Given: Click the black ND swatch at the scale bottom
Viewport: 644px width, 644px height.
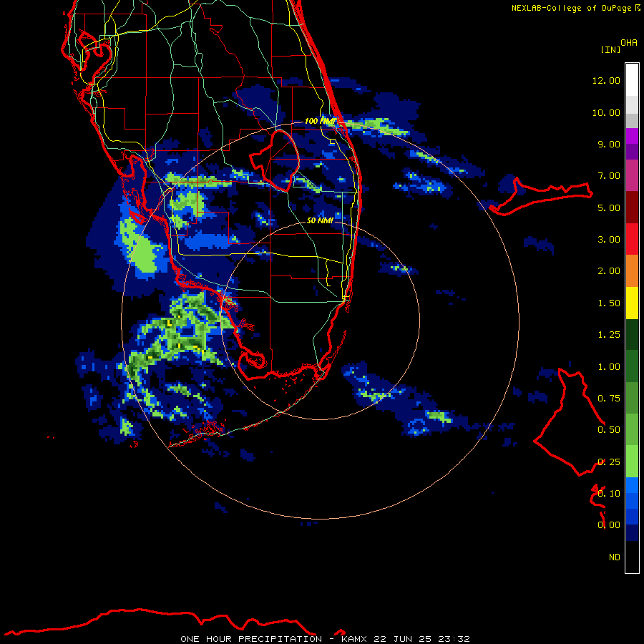Looking at the screenshot, I should click(632, 557).
